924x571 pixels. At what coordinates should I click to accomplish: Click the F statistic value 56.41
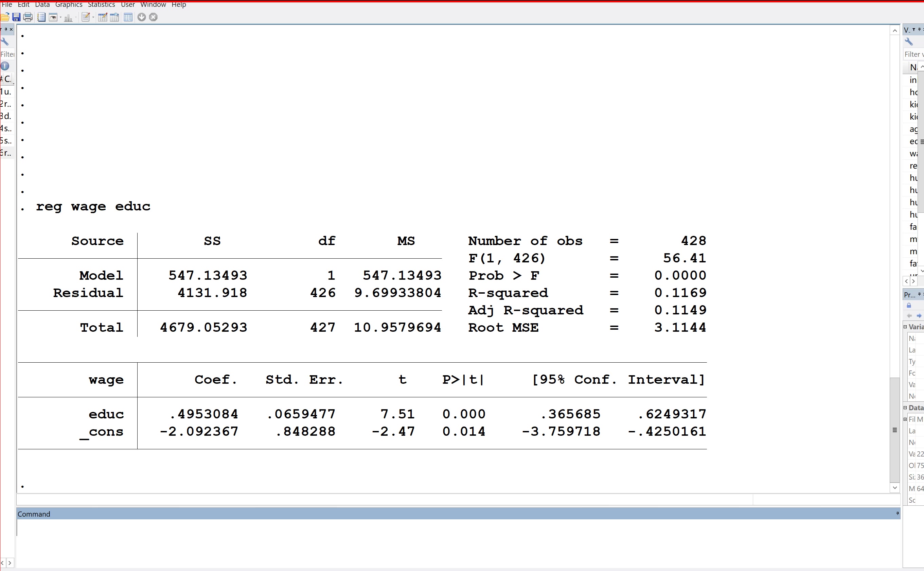[x=685, y=258]
